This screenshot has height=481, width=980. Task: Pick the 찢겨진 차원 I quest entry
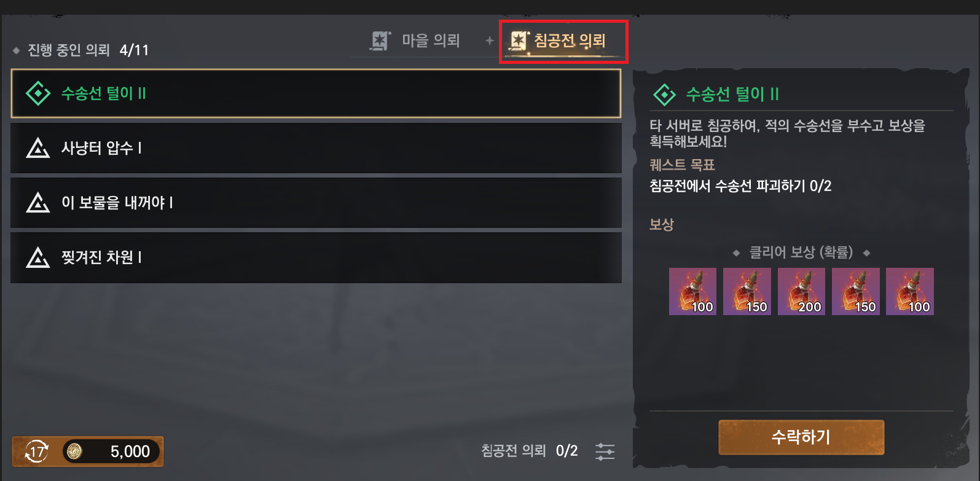coord(316,257)
